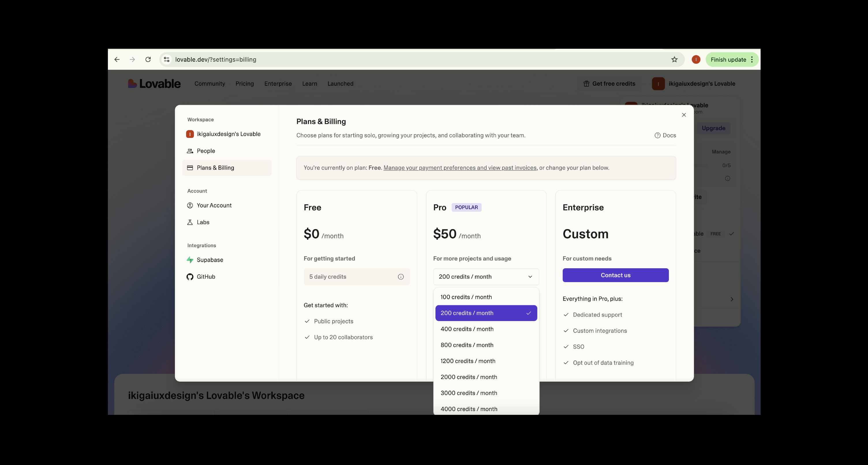Click the gift icon for Get free credits
868x465 pixels.
[586, 84]
